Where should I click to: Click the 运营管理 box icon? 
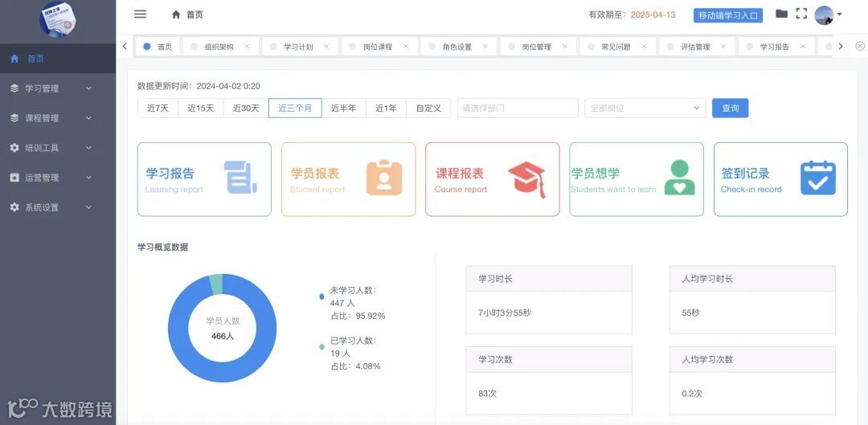coord(14,178)
